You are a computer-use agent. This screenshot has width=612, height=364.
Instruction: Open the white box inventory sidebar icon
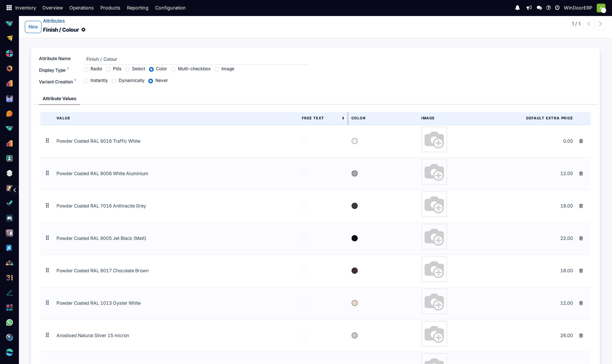(x=9, y=173)
